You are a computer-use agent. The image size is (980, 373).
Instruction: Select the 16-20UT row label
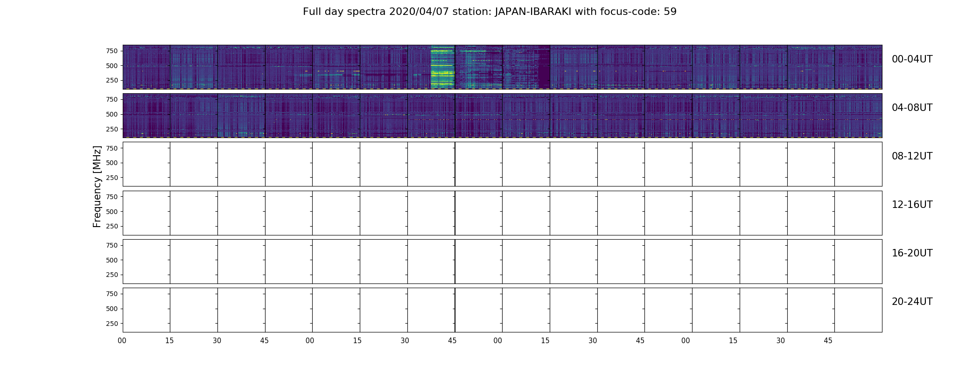click(x=912, y=253)
